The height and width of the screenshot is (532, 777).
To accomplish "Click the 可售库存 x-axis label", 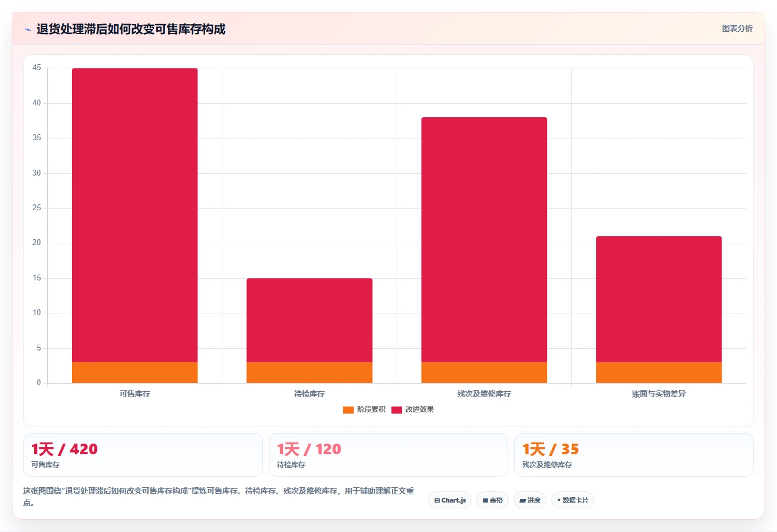I will (x=134, y=394).
